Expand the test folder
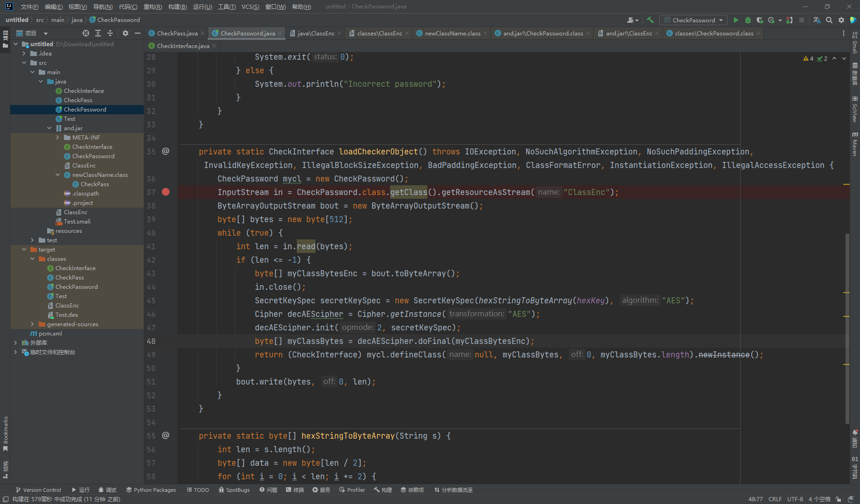Screen dimensions: 860x504 click(x=33, y=240)
